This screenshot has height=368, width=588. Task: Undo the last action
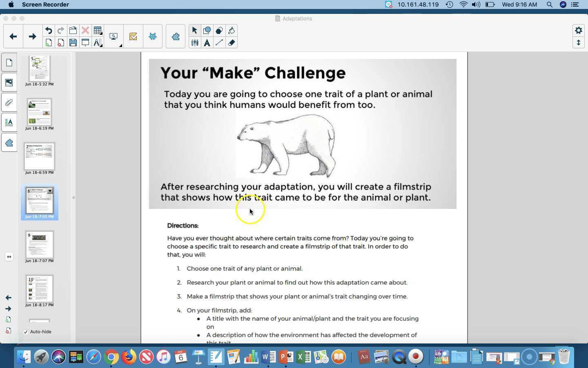49,30
